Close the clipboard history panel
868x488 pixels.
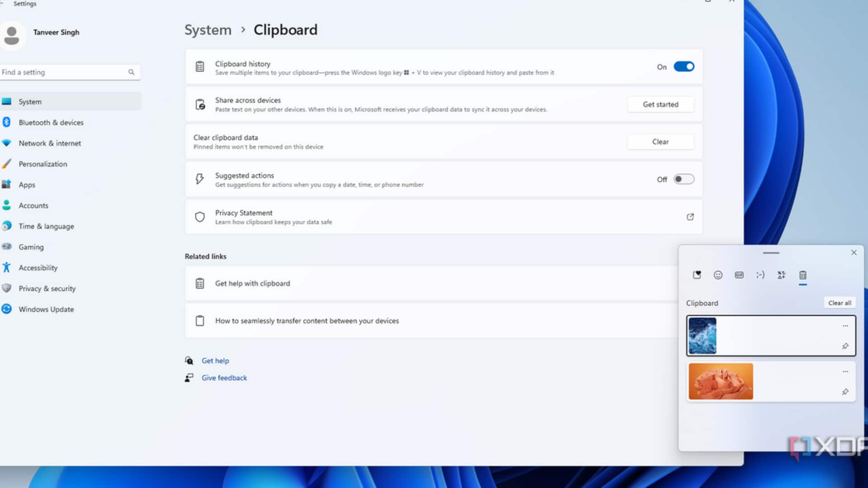point(854,253)
